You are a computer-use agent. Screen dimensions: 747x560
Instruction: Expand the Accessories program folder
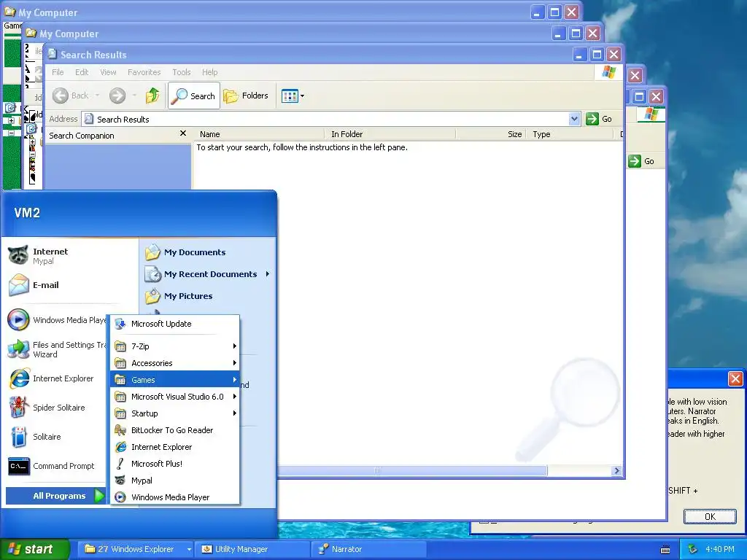175,363
